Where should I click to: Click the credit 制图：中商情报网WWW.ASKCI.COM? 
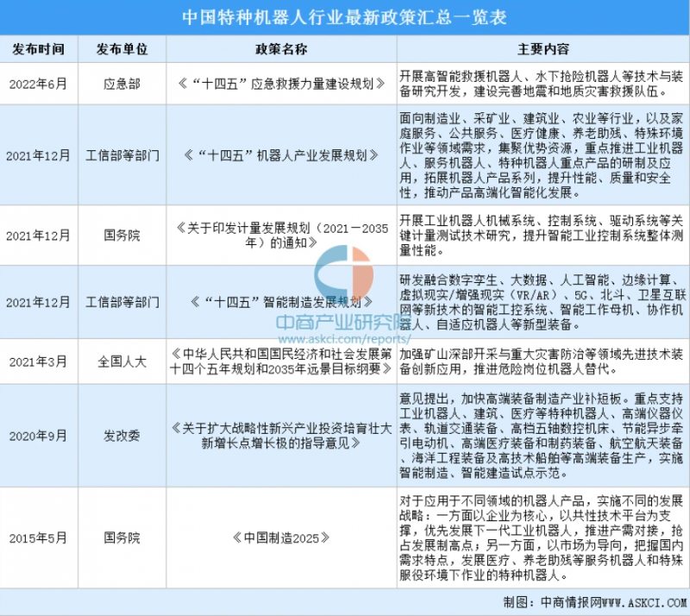pos(595,602)
